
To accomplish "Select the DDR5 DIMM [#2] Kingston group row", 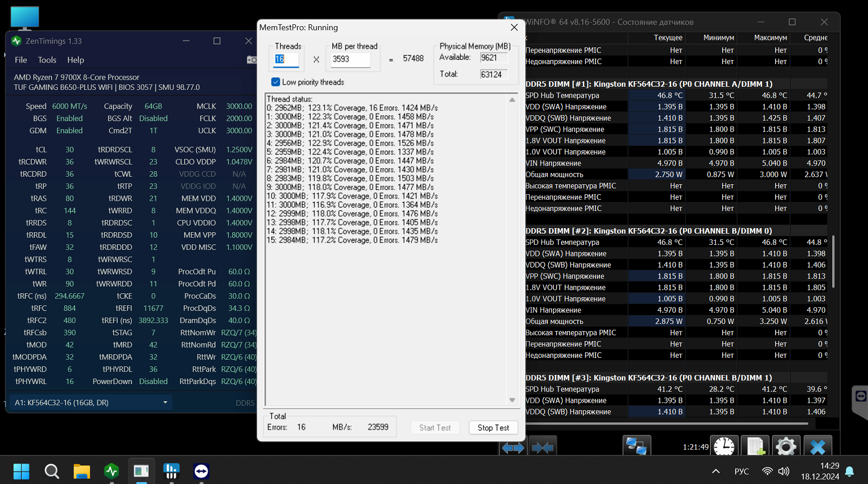I will point(676,231).
